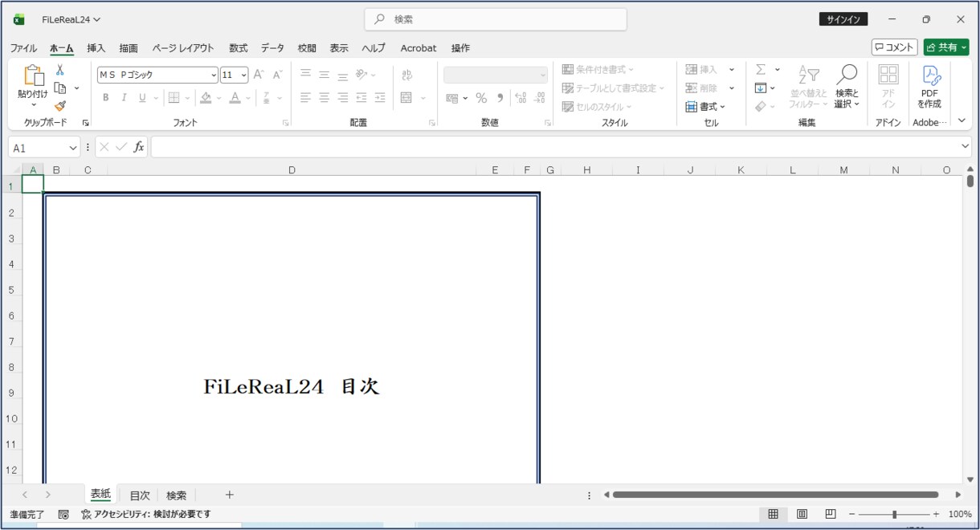
Task: Apply comma style number format
Action: [x=500, y=98]
